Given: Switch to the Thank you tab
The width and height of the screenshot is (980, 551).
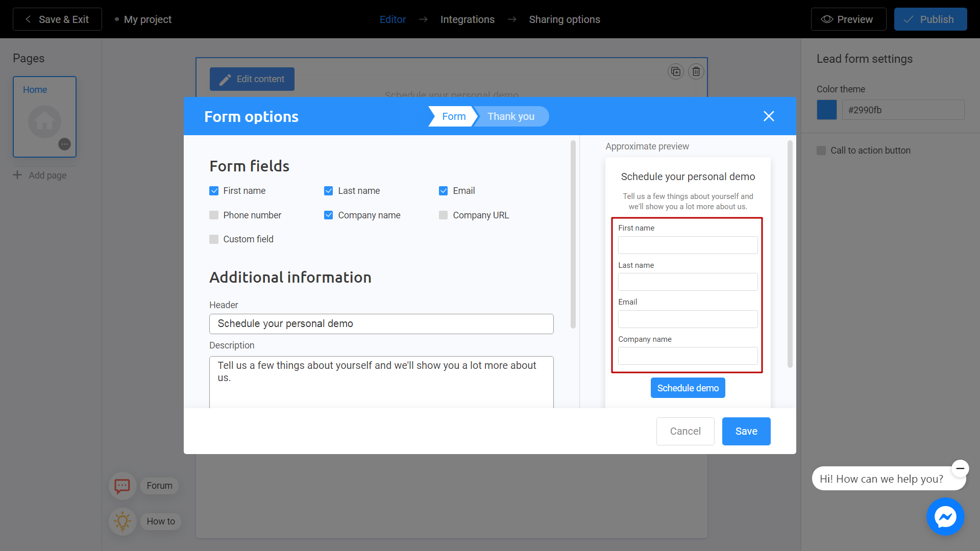Looking at the screenshot, I should (510, 116).
